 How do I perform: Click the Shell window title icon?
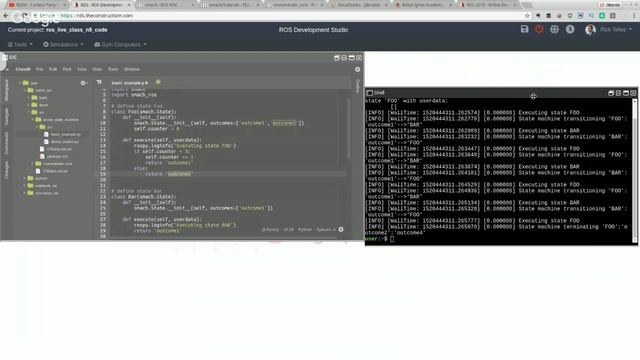[369, 93]
